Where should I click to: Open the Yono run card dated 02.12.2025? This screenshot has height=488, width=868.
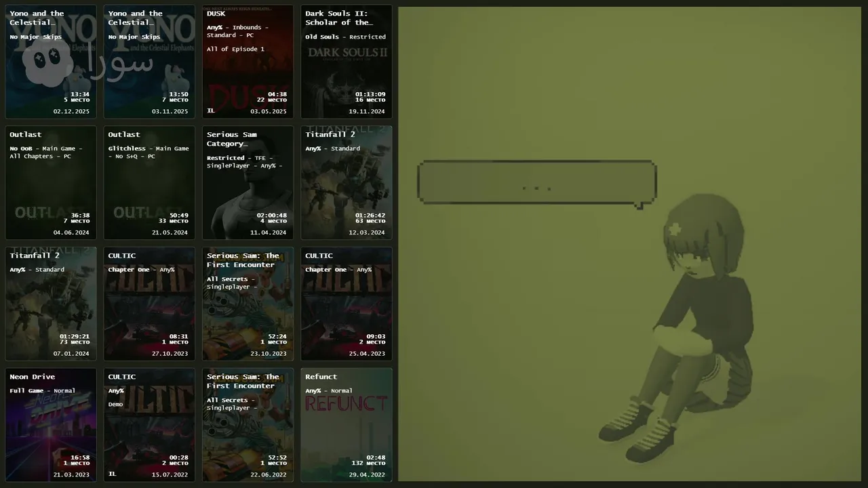(51, 62)
